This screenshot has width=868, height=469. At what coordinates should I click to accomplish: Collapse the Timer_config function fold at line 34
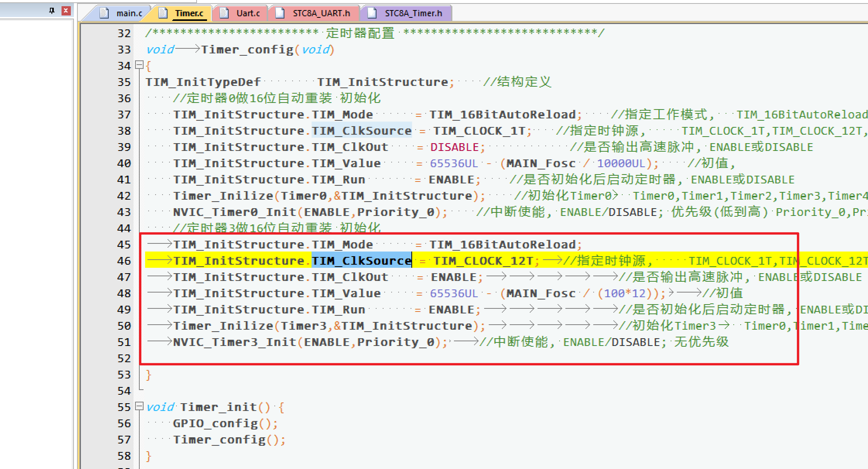(139, 65)
